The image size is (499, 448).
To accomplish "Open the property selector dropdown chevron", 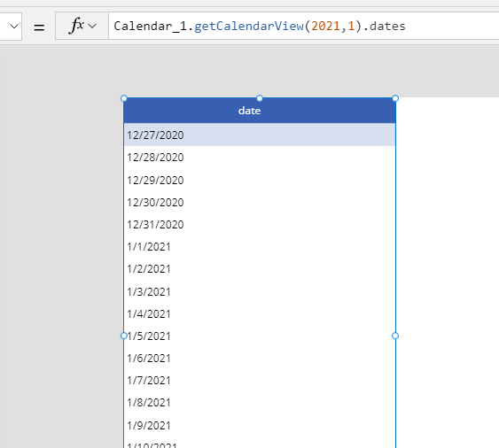I will point(13,27).
